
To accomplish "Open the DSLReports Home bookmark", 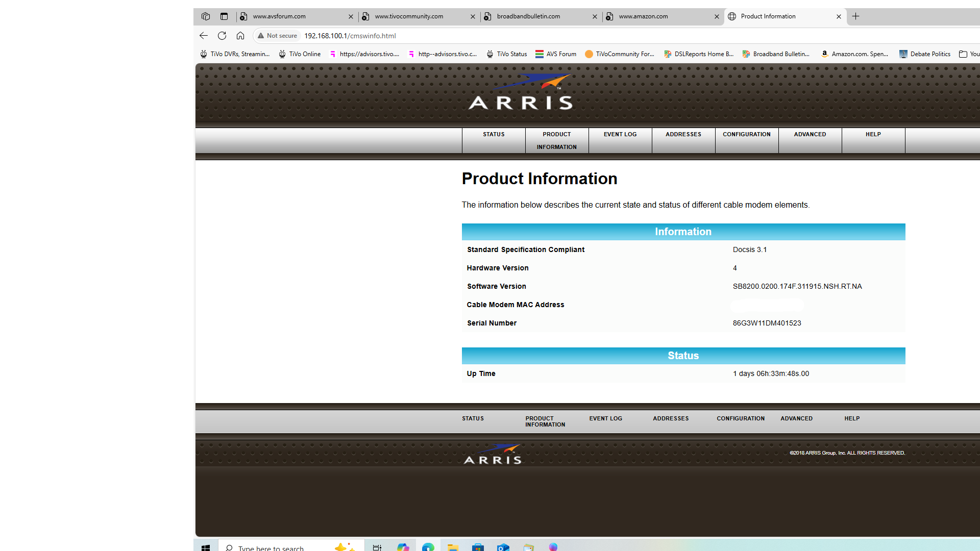I will coord(698,54).
